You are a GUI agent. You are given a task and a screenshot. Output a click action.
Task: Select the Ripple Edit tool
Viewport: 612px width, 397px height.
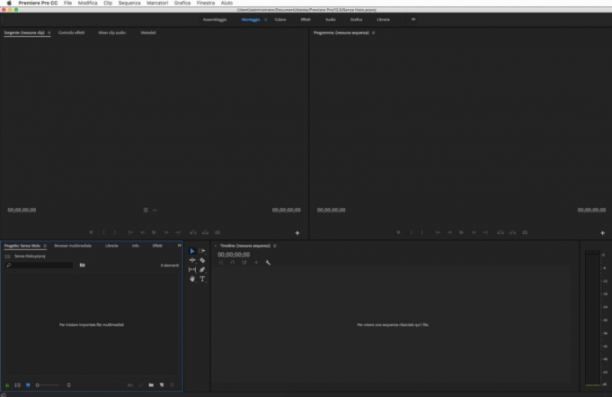[192, 260]
